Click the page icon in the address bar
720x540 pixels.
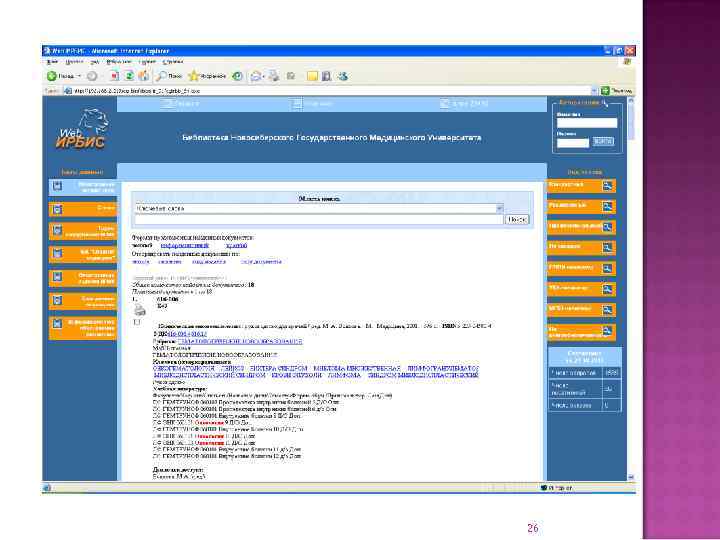point(68,91)
